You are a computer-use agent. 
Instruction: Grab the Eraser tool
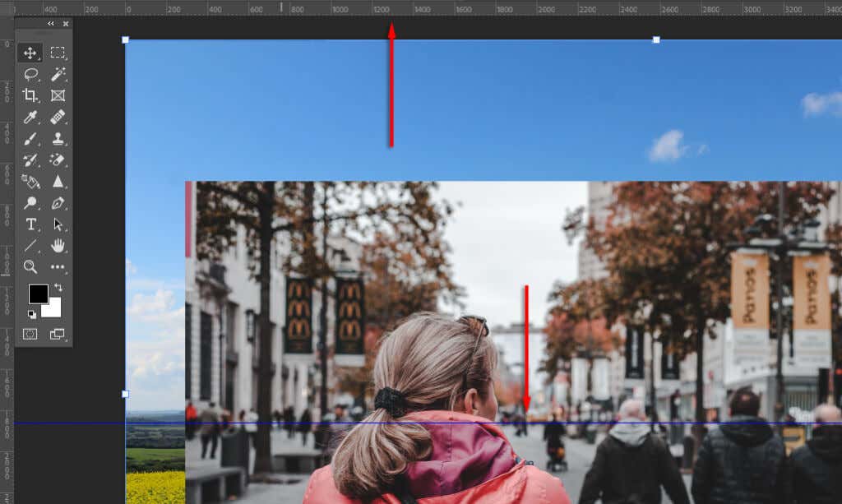pos(58,160)
